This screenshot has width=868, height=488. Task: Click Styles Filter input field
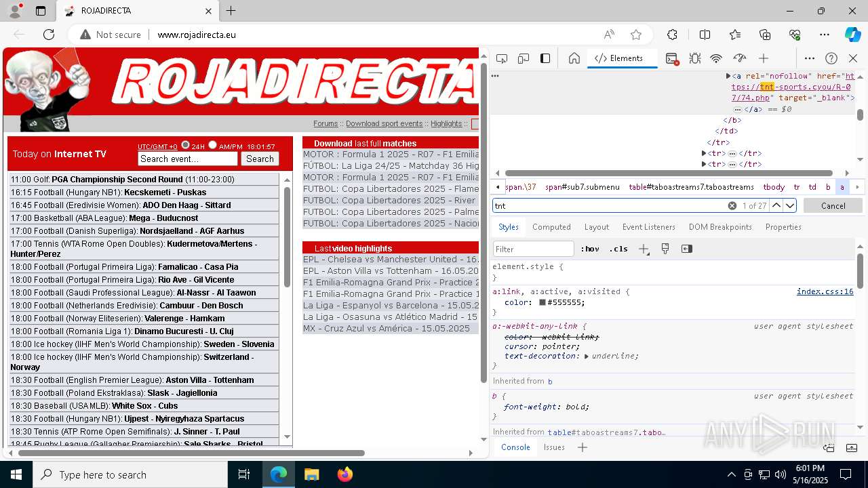[534, 249]
